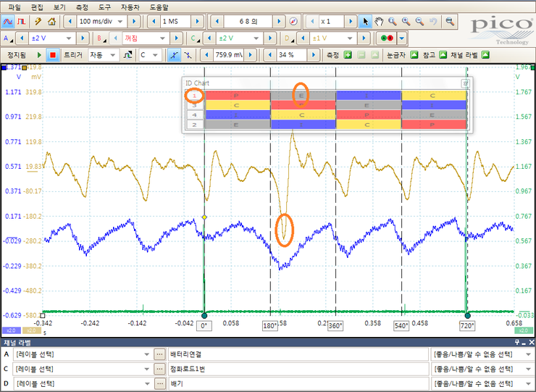Go to next buffer arrow
The image size is (536, 392).
(x=279, y=22)
